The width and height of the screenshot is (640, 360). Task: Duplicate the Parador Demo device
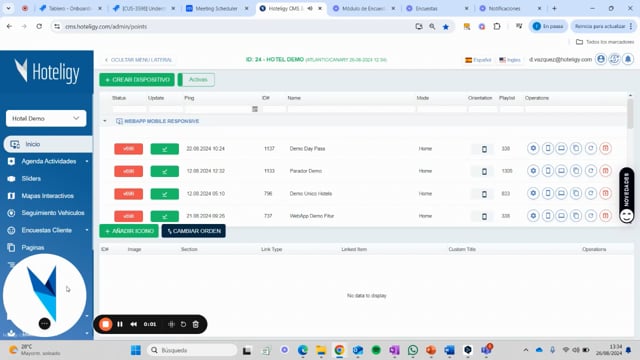576,171
